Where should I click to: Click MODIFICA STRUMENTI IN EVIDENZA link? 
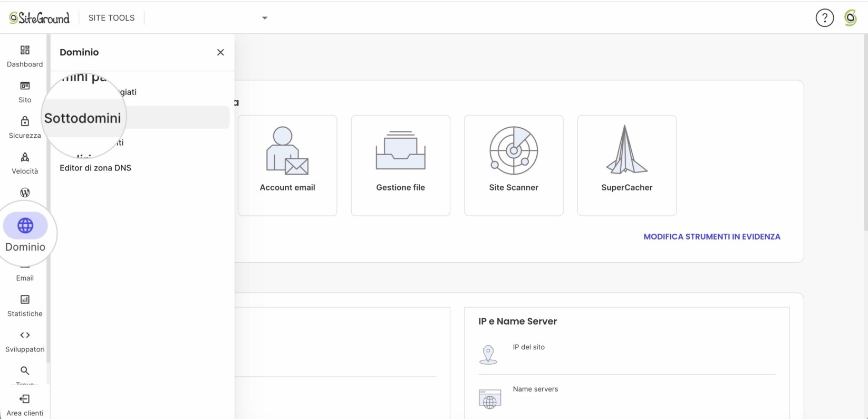coord(712,236)
